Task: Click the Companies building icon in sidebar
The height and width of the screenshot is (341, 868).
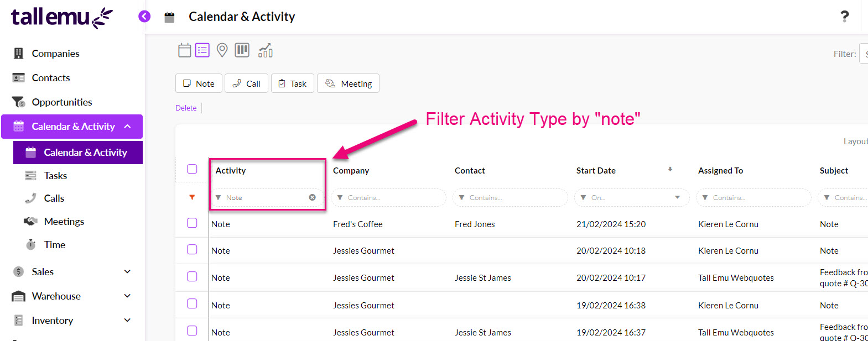Action: [x=18, y=53]
